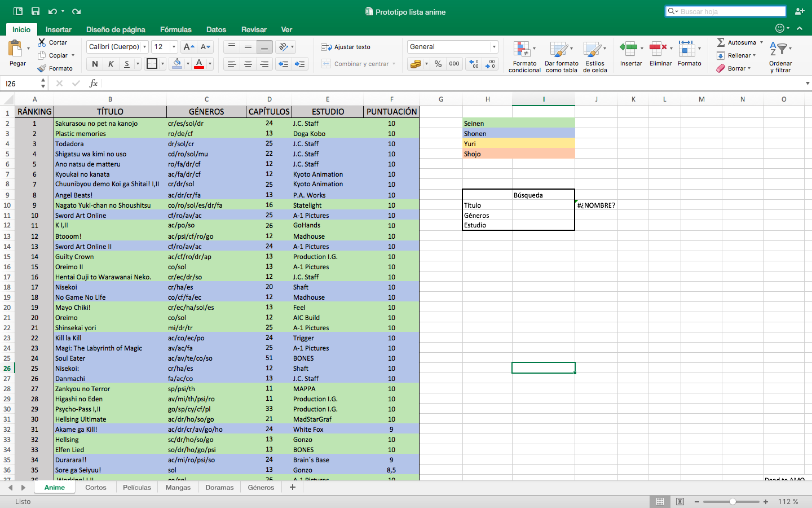Image resolution: width=812 pixels, height=508 pixels.
Task: Open Autosuma dropdown arrow
Action: (761, 42)
